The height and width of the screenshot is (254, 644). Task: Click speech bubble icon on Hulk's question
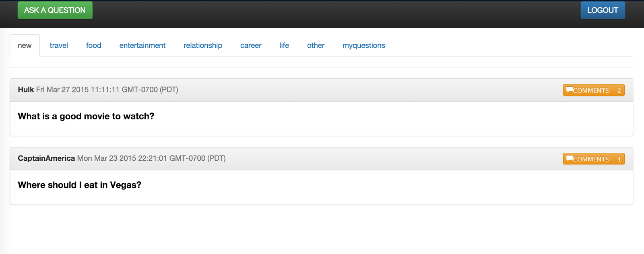coord(569,90)
